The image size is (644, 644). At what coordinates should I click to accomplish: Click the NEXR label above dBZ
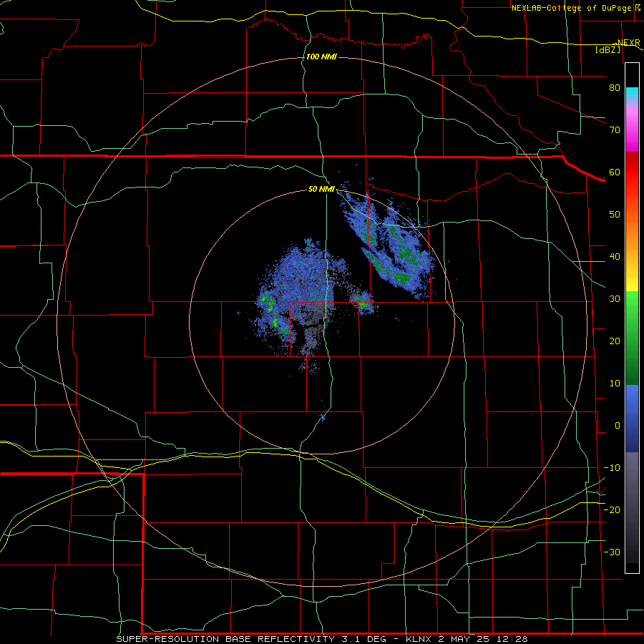point(628,42)
